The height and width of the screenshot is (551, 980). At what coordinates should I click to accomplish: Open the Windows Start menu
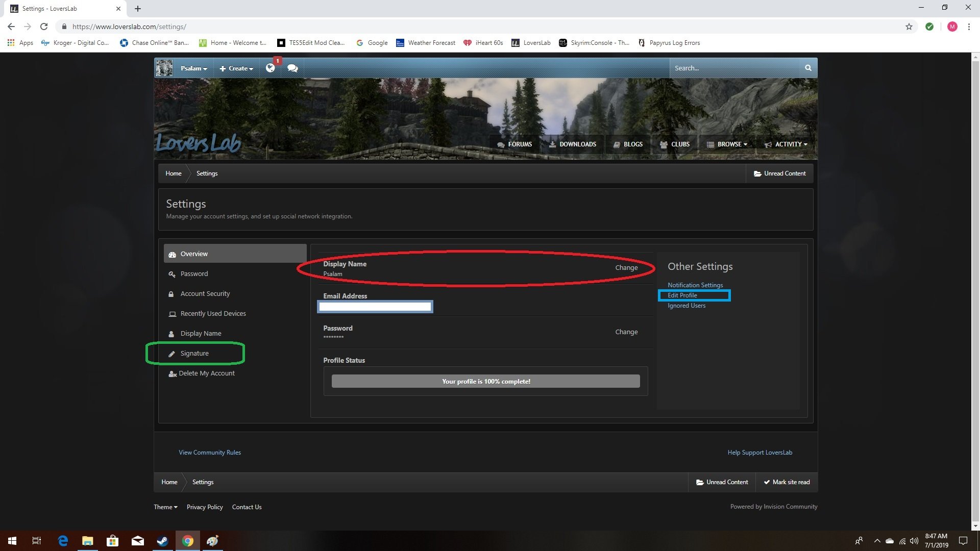coord(12,541)
